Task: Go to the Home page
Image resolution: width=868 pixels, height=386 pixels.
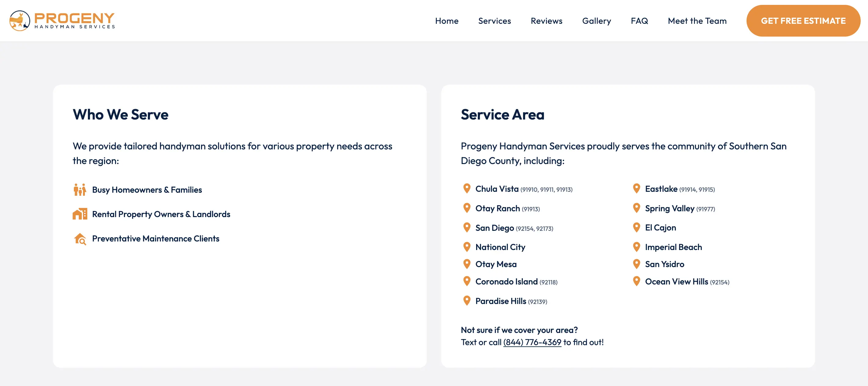Action: pyautogui.click(x=447, y=21)
